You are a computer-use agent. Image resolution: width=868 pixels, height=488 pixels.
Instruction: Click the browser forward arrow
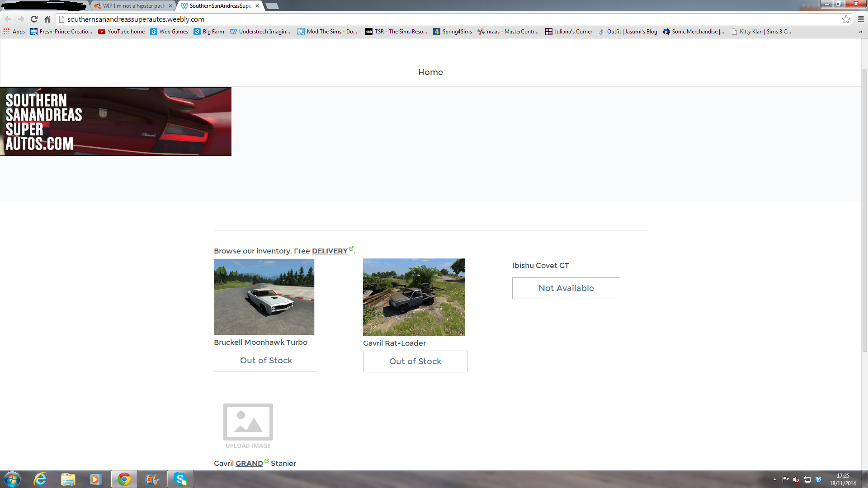[x=21, y=19]
